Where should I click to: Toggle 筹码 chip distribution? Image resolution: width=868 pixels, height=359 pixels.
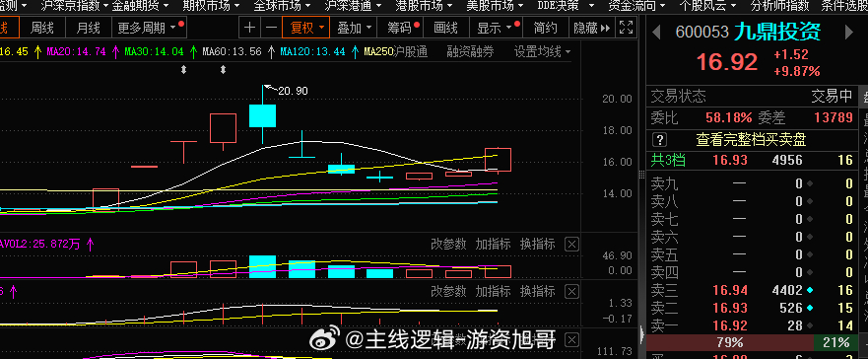tap(400, 28)
